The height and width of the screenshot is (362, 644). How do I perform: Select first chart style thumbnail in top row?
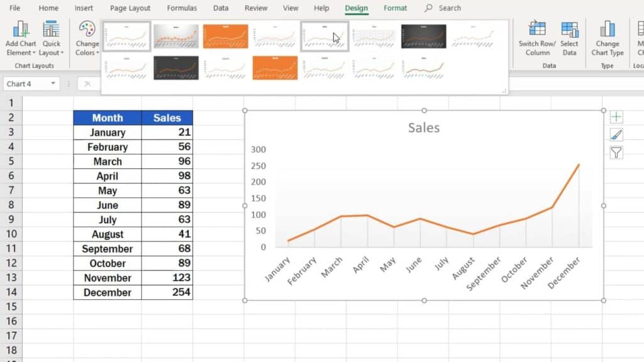coord(126,36)
